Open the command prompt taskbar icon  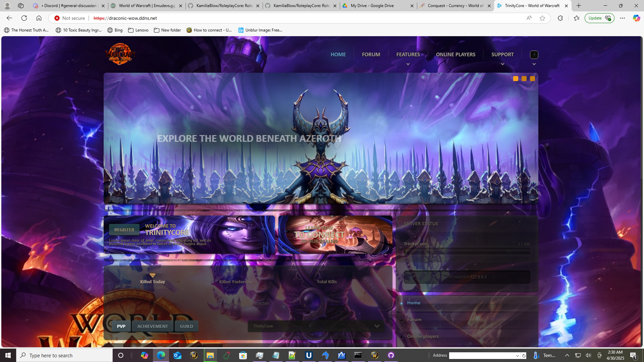(x=358, y=355)
